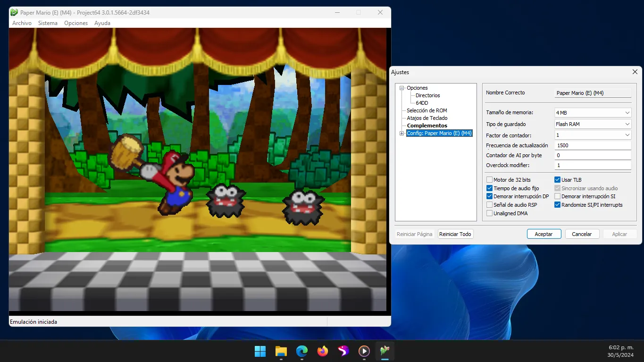Screen dimensions: 644x362
Task: Click Reiniciar Todo button
Action: [455, 234]
